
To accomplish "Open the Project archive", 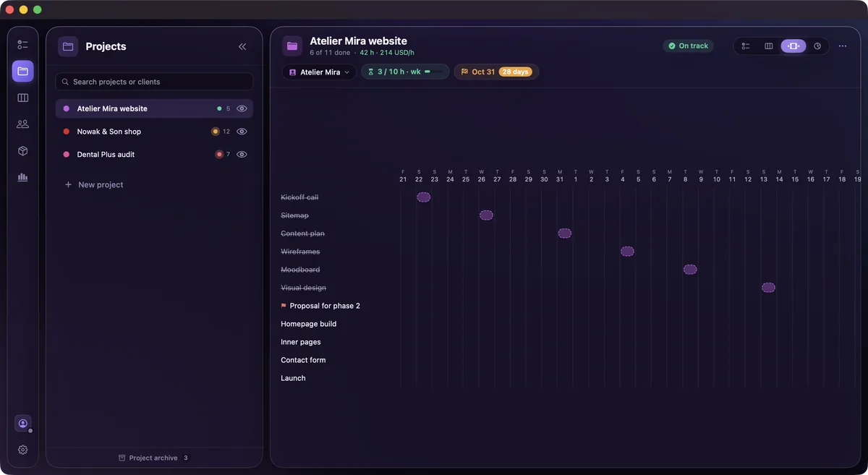I will click(153, 458).
